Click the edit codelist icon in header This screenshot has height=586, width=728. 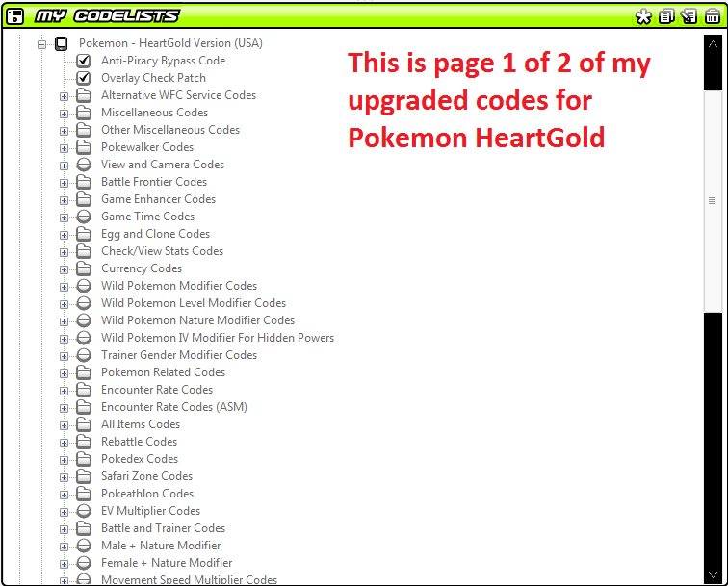click(x=689, y=16)
